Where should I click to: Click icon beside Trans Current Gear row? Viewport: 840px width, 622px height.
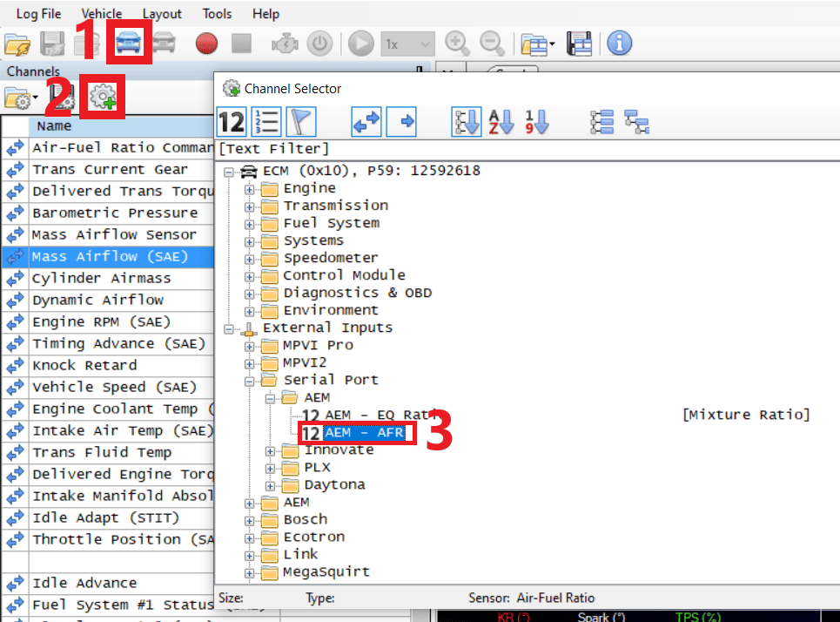click(x=15, y=170)
